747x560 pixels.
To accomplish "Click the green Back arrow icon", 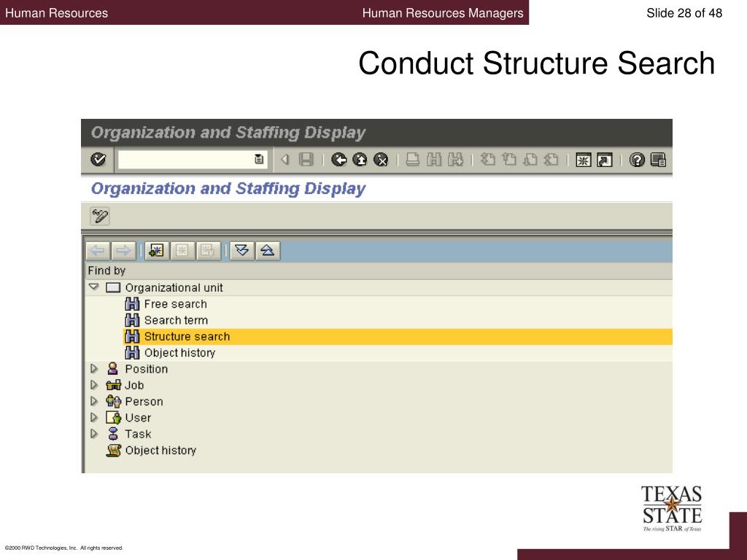I will coord(338,160).
